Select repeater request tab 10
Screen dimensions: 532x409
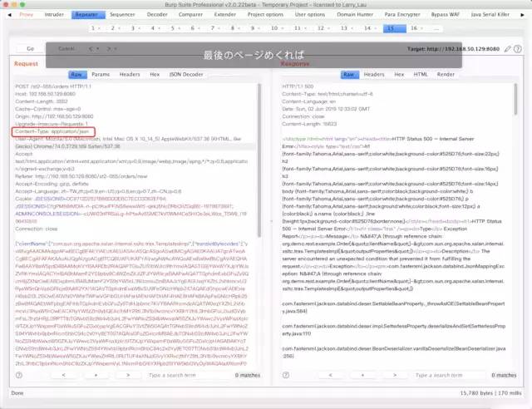[x=274, y=28]
